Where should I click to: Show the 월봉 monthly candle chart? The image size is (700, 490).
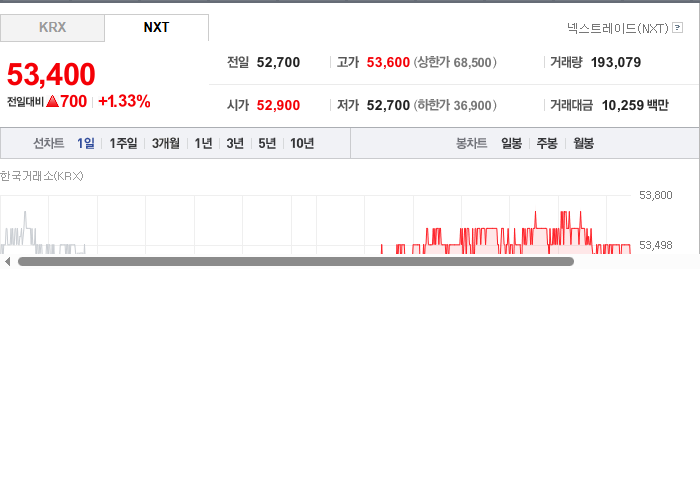tap(583, 143)
